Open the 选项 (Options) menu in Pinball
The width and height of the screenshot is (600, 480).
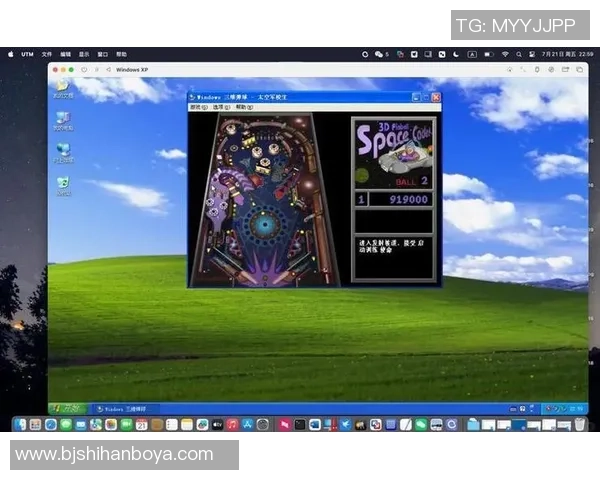pyautogui.click(x=222, y=108)
